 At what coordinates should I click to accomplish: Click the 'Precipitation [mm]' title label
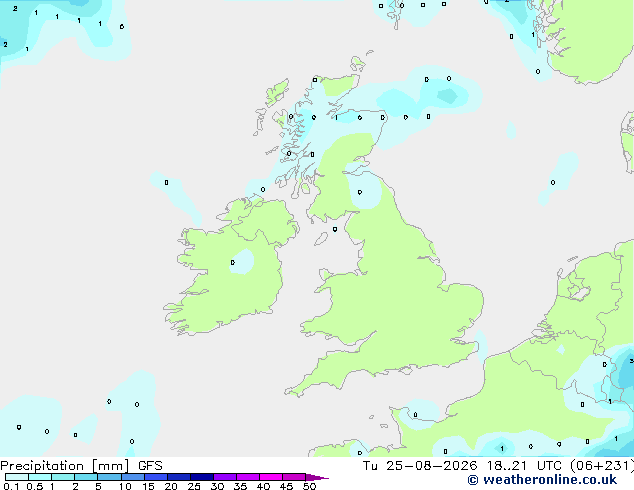click(x=65, y=466)
